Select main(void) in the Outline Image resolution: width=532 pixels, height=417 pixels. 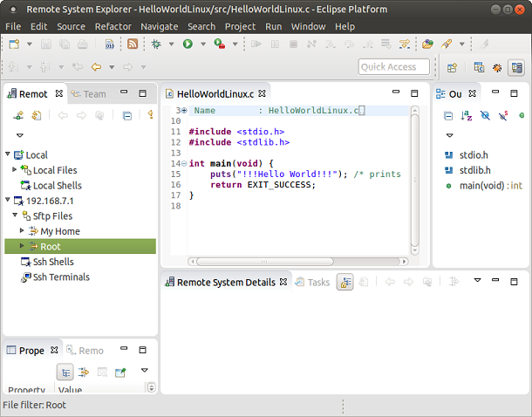(x=481, y=186)
